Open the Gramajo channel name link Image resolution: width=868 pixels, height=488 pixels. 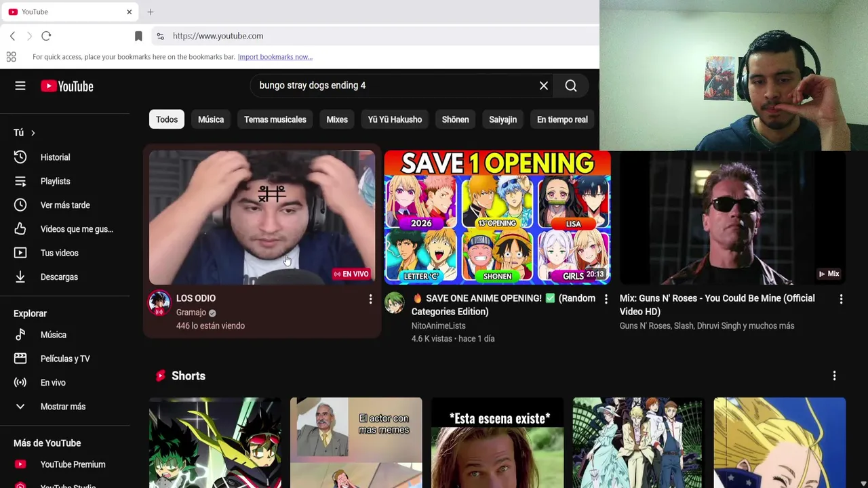tap(191, 312)
